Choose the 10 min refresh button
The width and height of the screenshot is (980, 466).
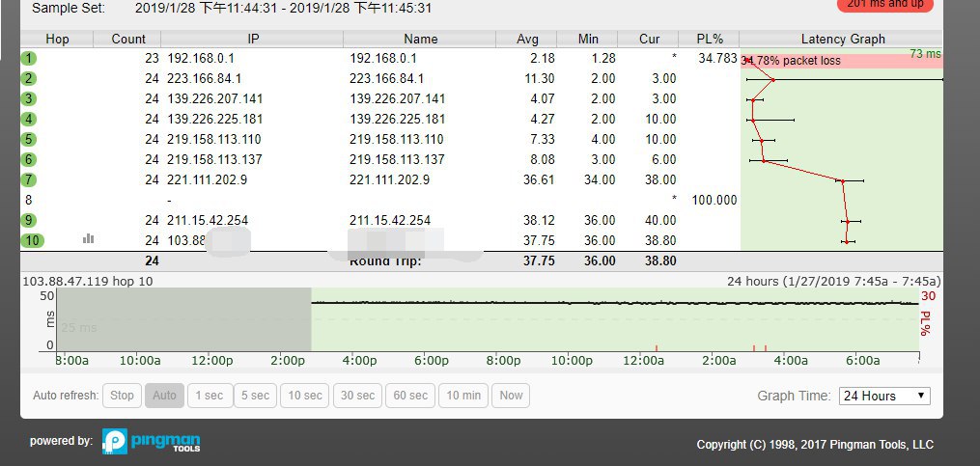point(462,396)
